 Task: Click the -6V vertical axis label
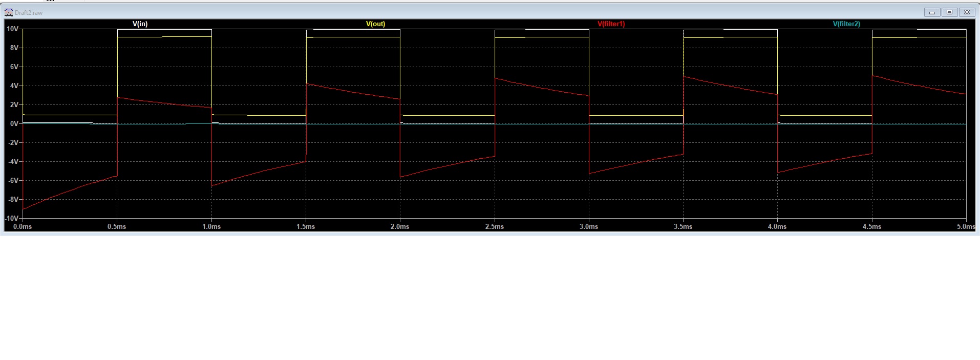tap(13, 181)
